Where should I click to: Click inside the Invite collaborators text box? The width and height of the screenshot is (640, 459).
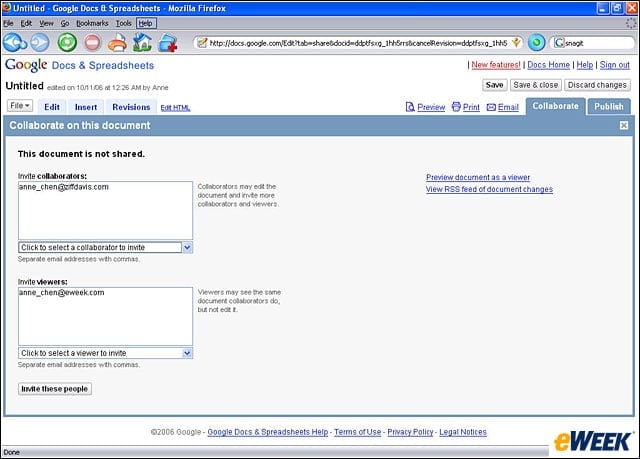pyautogui.click(x=105, y=211)
